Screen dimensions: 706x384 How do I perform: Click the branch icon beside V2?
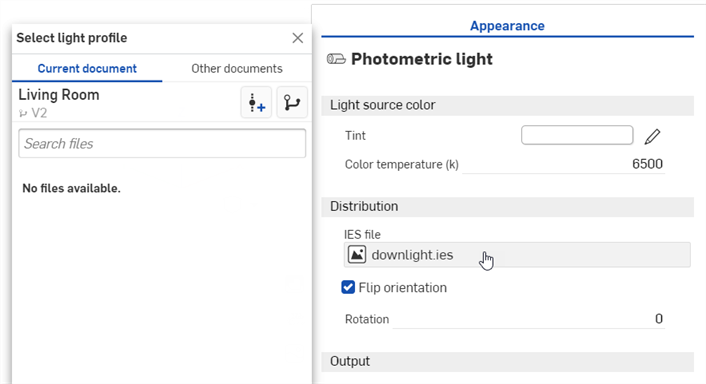coord(23,113)
